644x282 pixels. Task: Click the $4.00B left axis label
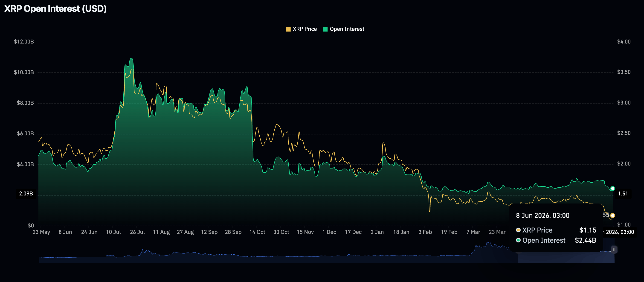25,165
